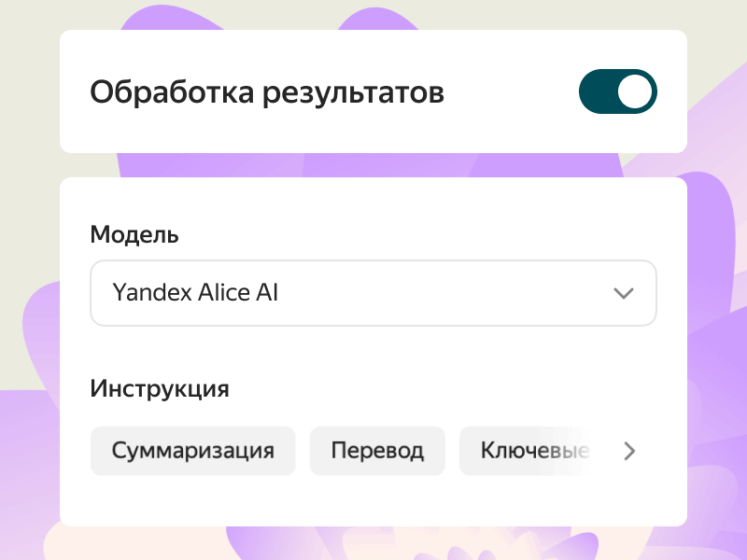Viewport: 747px width, 560px height.
Task: Click blank area below instruction chips
Action: tap(373, 500)
